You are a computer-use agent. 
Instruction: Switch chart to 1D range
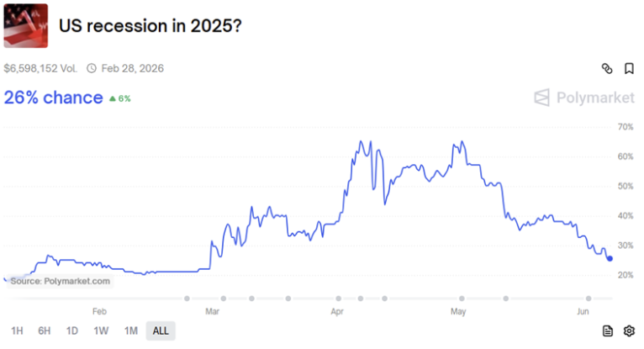pos(72,330)
